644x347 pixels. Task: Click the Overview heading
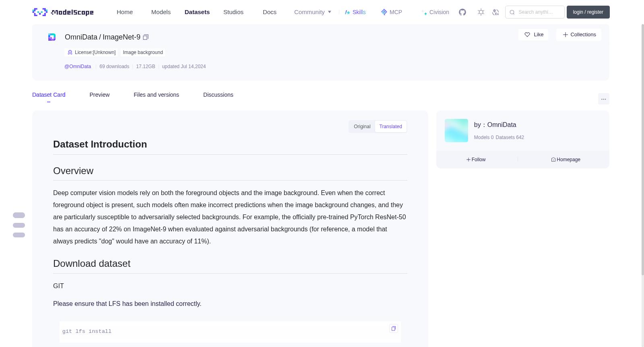point(73,171)
